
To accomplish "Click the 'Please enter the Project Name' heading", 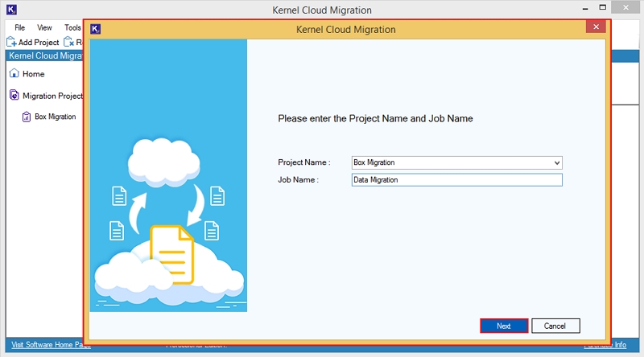I will [x=375, y=118].
